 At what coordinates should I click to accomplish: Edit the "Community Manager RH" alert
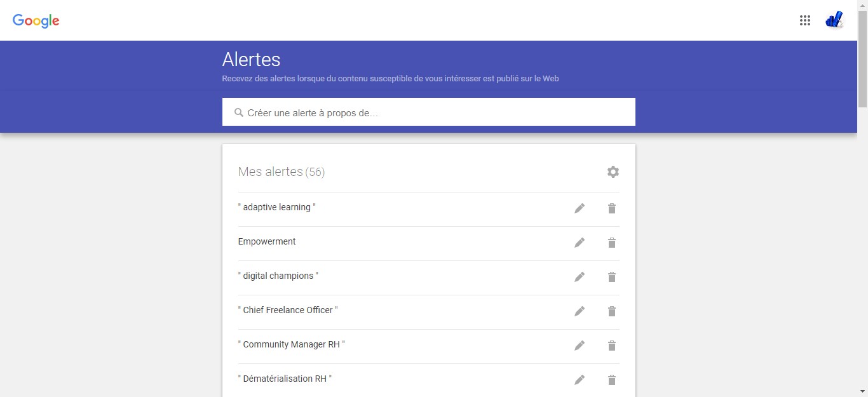(x=580, y=346)
